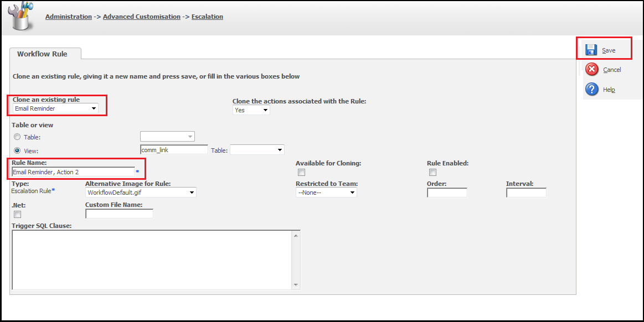Click the 'Table or view' heading
644x322 pixels.
(x=33, y=125)
